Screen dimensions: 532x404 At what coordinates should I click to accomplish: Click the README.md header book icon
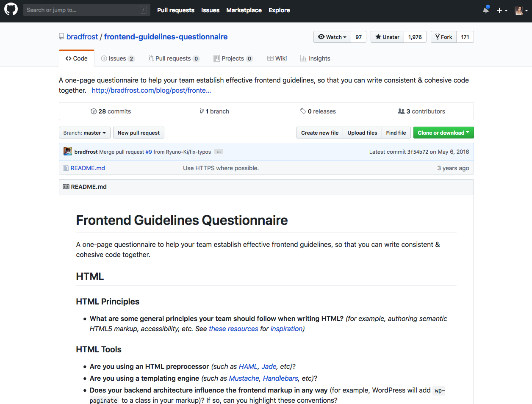pyautogui.click(x=66, y=187)
